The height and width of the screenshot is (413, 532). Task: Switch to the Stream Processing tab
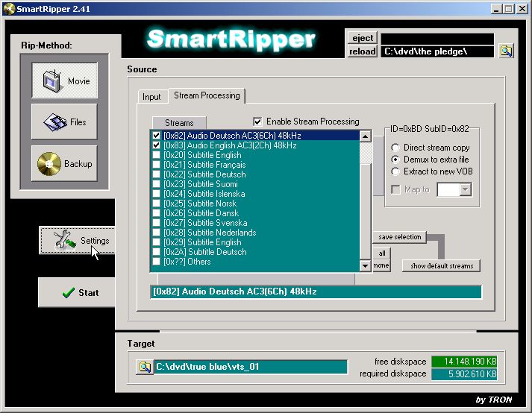207,95
